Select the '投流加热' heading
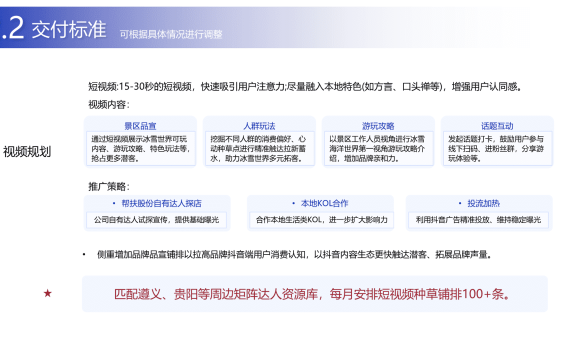This screenshot has height=360, width=570. (483, 203)
